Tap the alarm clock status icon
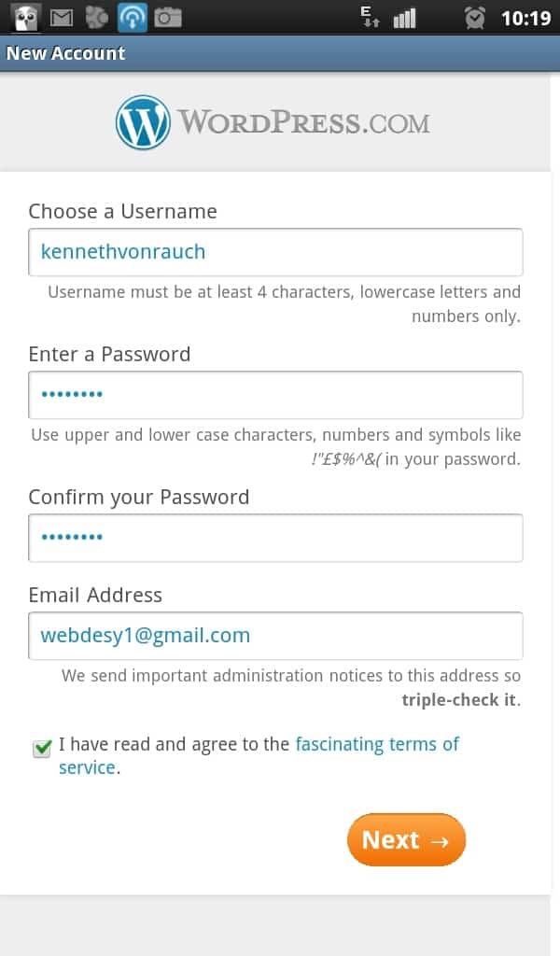Screen dimensions: 560x956 click(x=475, y=19)
